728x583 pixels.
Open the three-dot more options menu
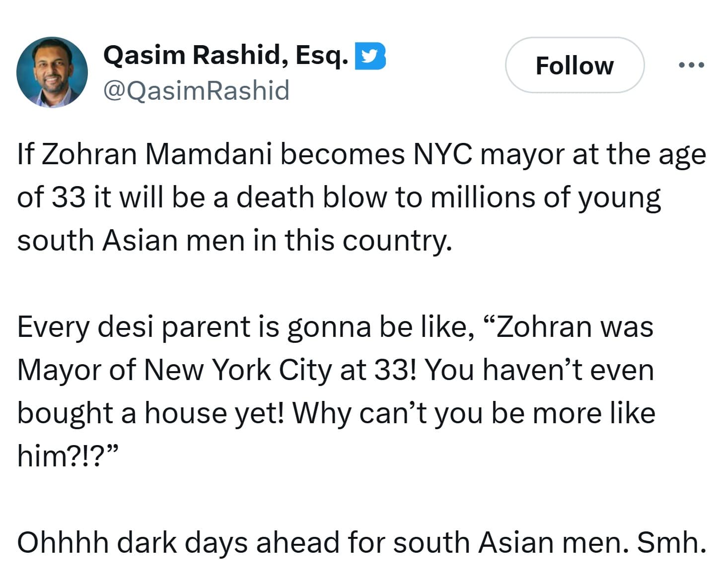click(x=691, y=65)
